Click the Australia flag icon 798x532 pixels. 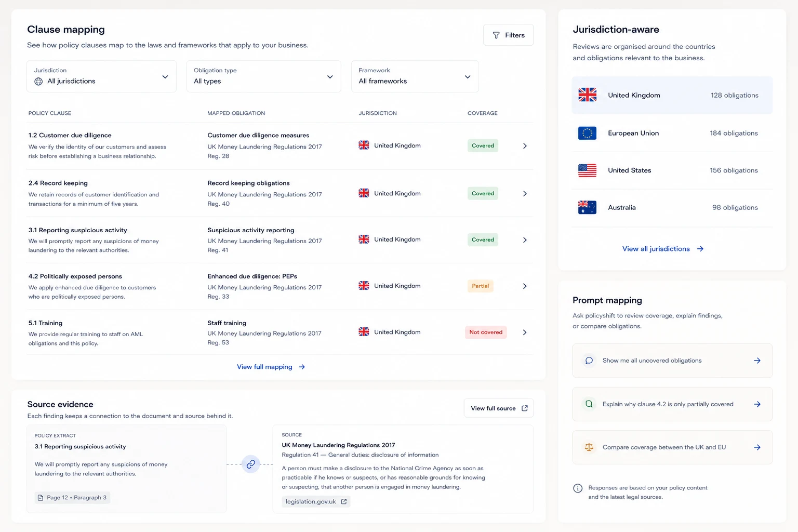click(588, 207)
